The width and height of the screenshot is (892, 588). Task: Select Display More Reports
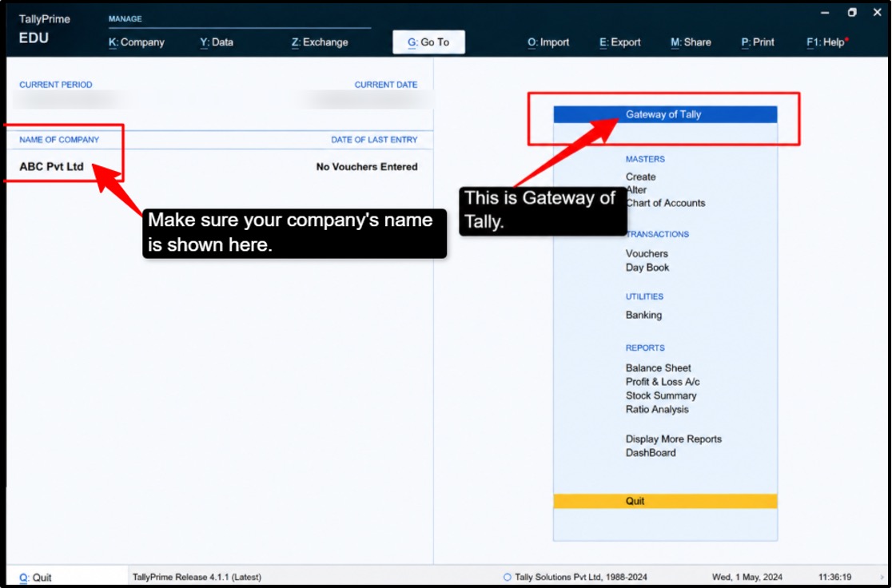[x=674, y=439]
